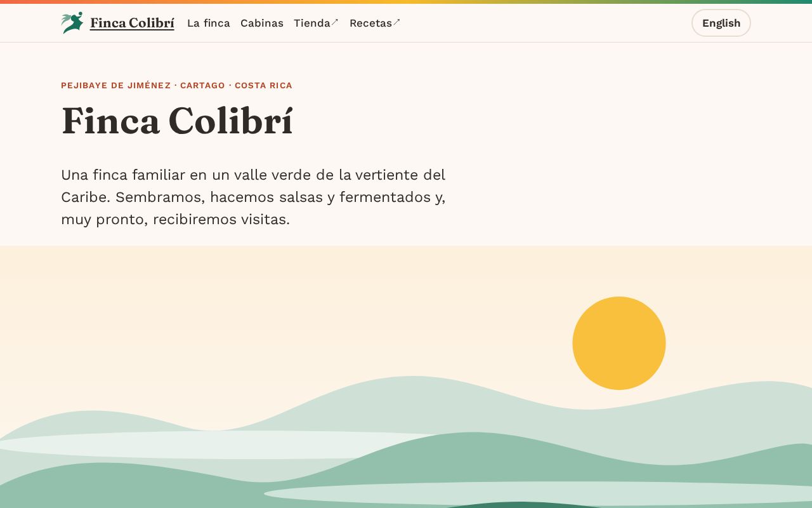Click the Finca Colibrí main heading
Viewport: 812px width, 508px height.
pyautogui.click(x=177, y=121)
